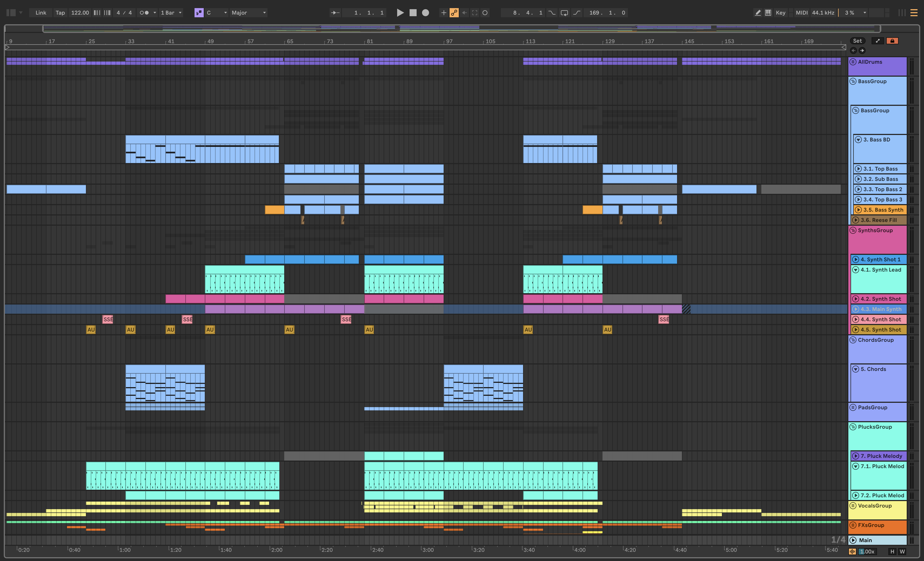Select the 3.6. Reese Fill track header
Screen dimensions: 924x561
click(x=879, y=220)
